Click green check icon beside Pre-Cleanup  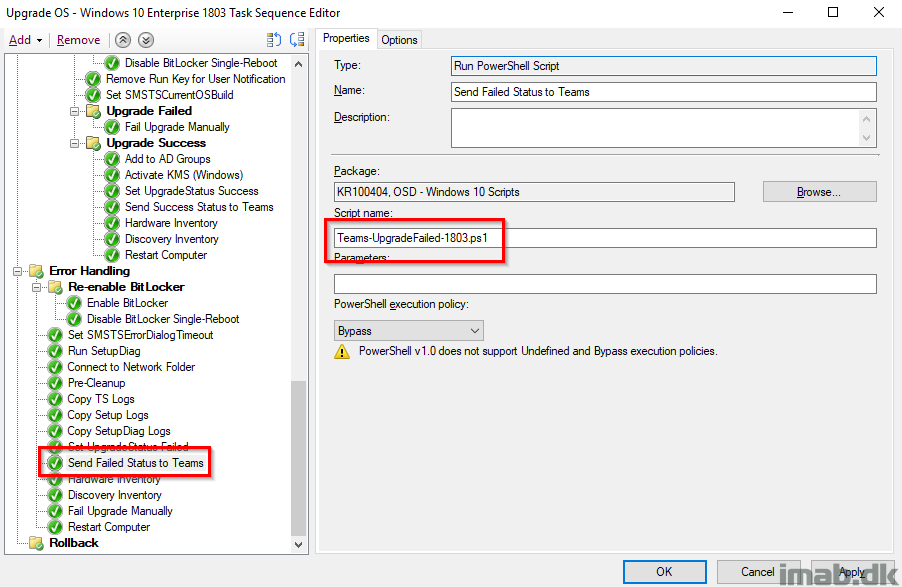pos(55,383)
